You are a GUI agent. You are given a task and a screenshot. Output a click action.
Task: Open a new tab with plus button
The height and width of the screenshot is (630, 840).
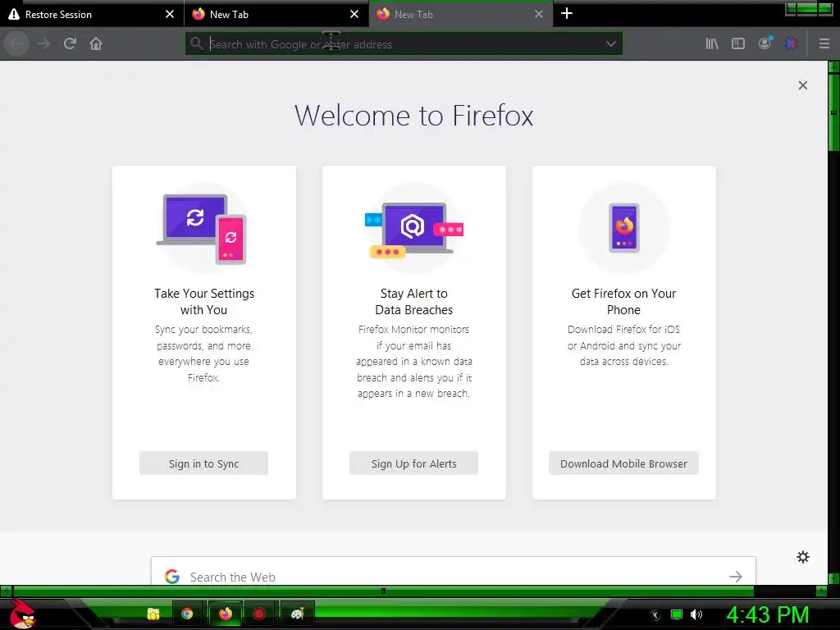[x=567, y=13]
